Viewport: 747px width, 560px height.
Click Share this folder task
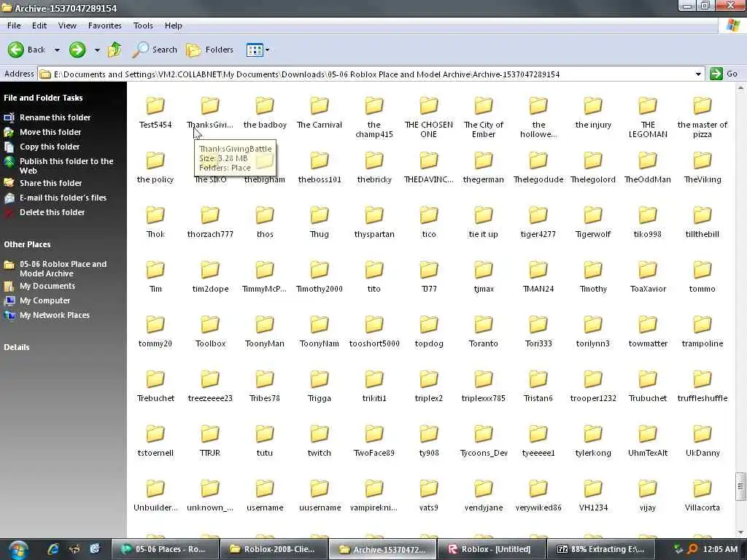point(50,183)
